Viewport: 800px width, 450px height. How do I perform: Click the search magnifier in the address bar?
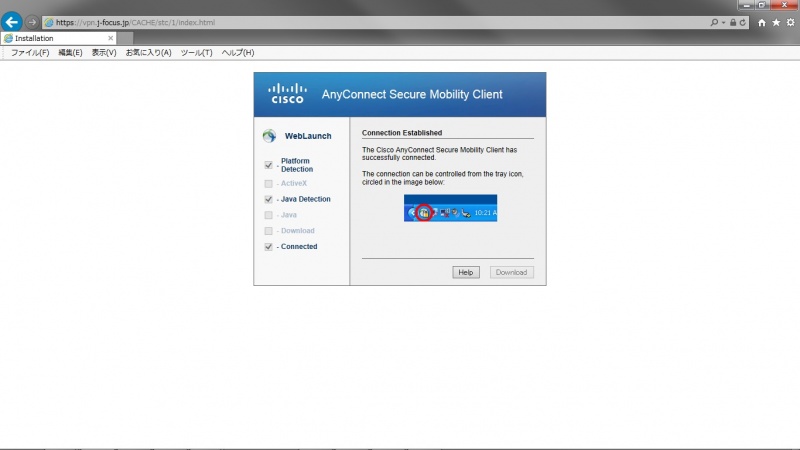coord(714,22)
